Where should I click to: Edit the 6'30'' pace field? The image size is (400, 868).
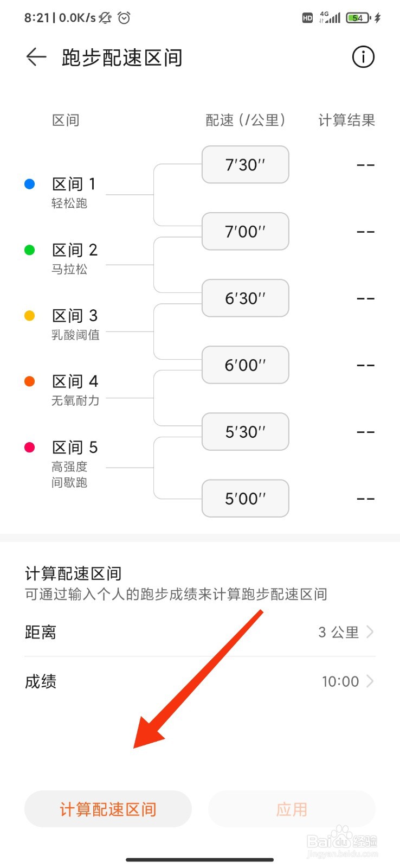tap(246, 298)
